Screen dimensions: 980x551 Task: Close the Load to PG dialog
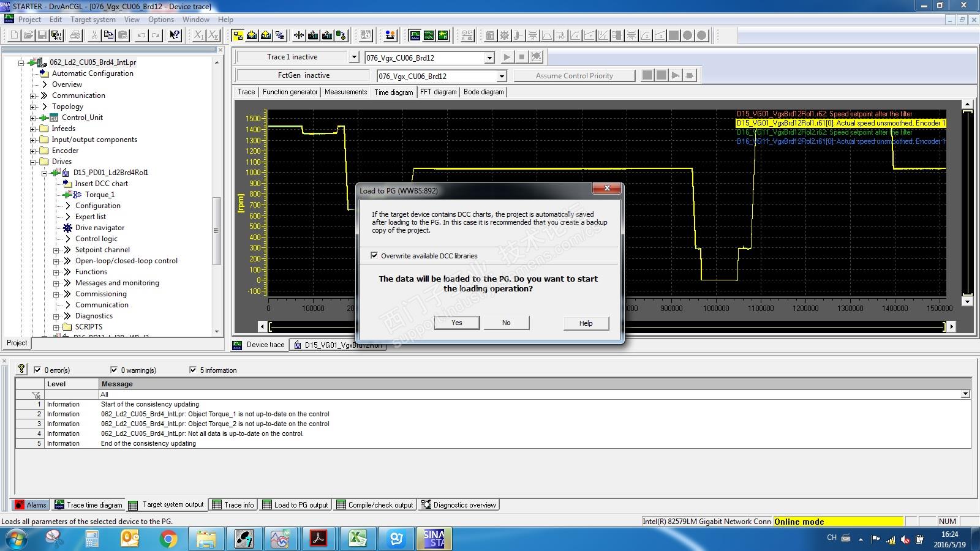607,189
